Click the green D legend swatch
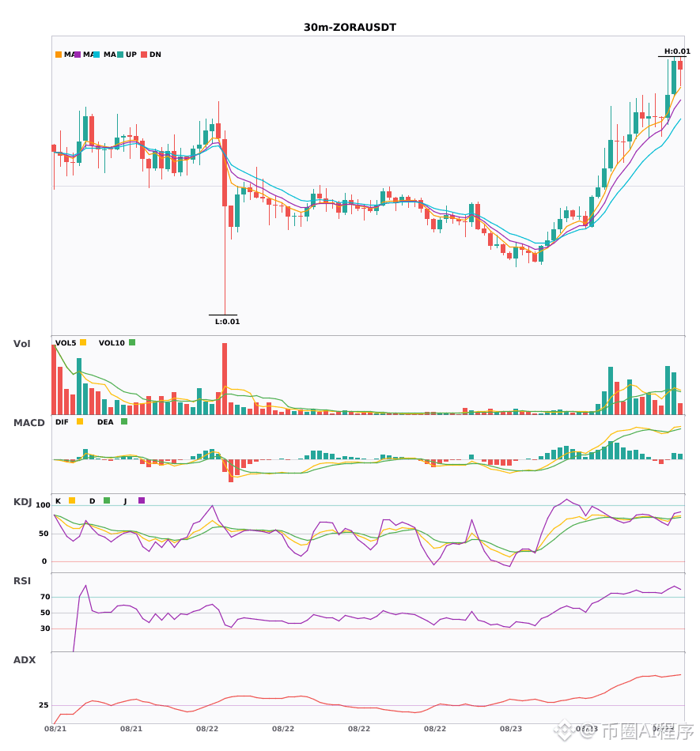This screenshot has width=700, height=751. tap(107, 500)
